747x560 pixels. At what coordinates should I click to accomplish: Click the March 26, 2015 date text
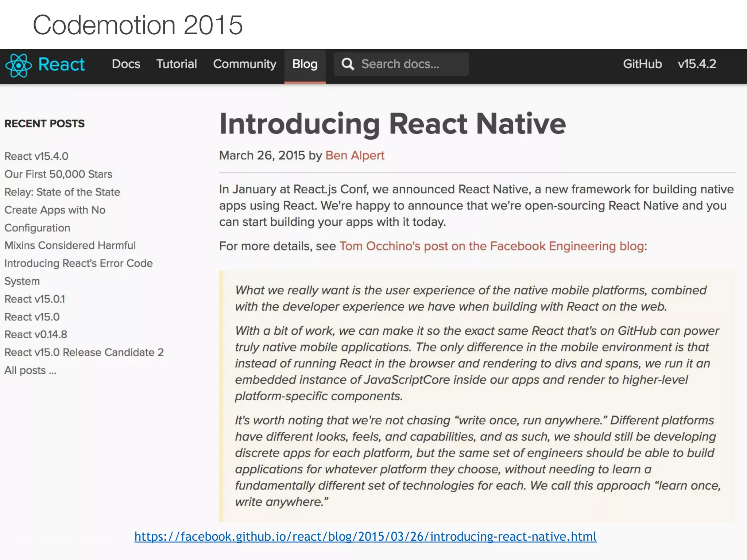(x=262, y=156)
